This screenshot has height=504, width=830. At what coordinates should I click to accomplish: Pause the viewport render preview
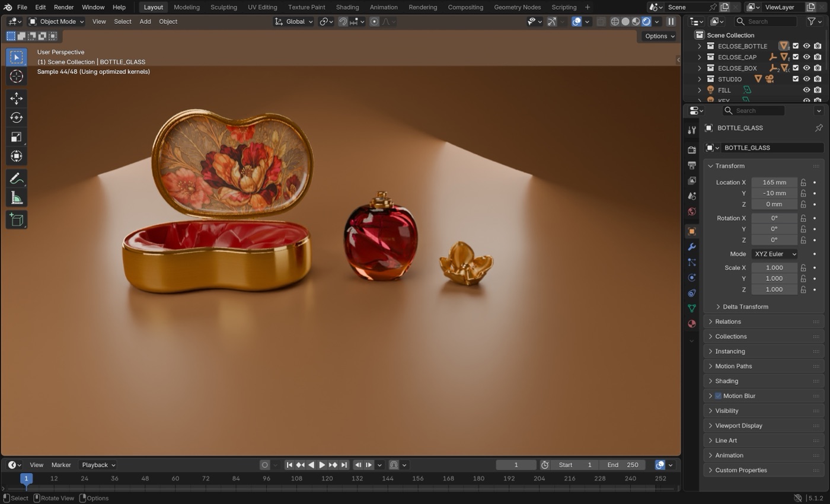[x=671, y=21]
